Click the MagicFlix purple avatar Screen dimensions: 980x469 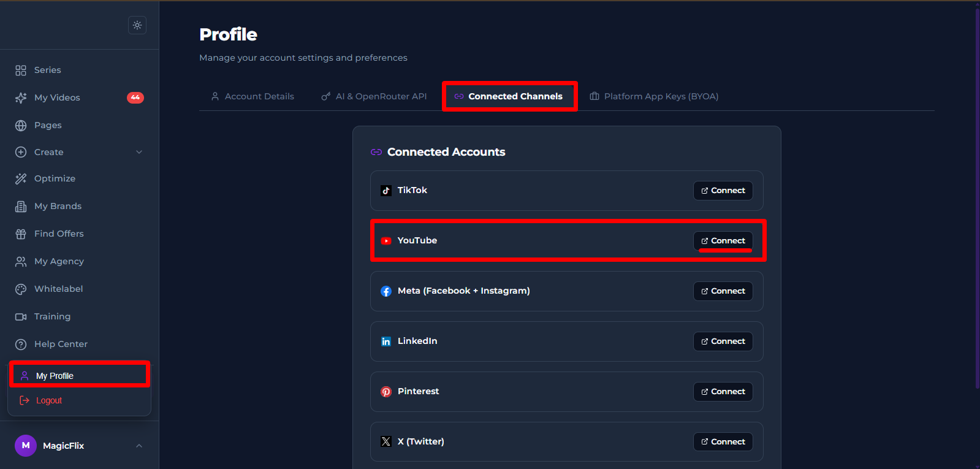[x=26, y=446]
